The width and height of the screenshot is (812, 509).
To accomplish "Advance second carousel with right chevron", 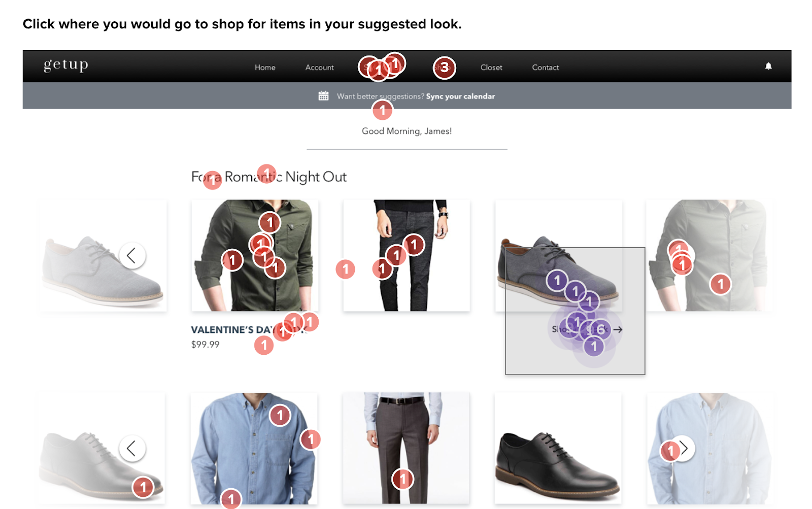I will (x=683, y=448).
